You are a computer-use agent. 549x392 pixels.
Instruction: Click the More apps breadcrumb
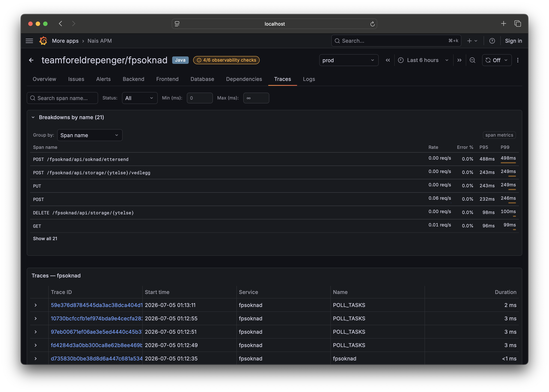tap(65, 41)
